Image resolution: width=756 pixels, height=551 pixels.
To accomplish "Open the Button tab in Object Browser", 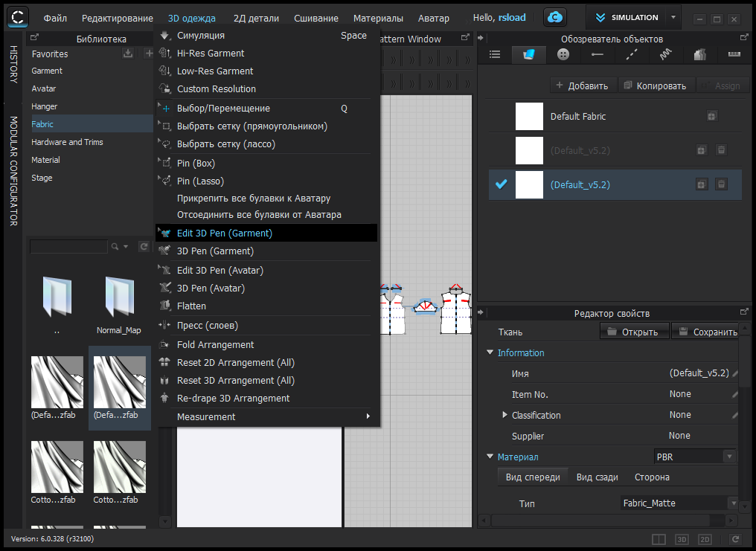I will [563, 54].
